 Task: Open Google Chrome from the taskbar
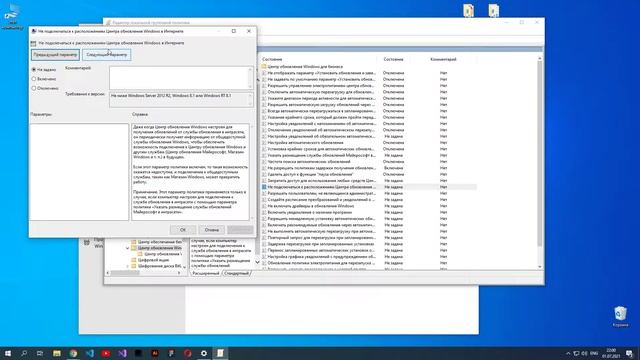point(73,353)
